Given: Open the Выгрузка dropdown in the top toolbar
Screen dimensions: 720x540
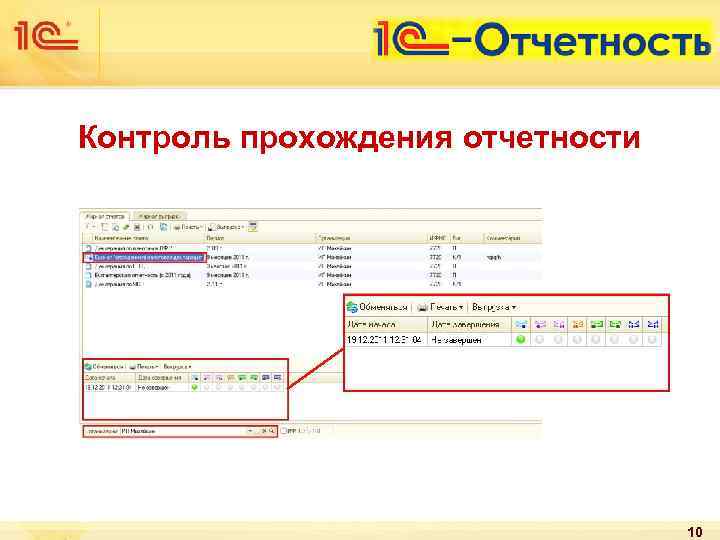Looking at the screenshot, I should click(x=225, y=227).
